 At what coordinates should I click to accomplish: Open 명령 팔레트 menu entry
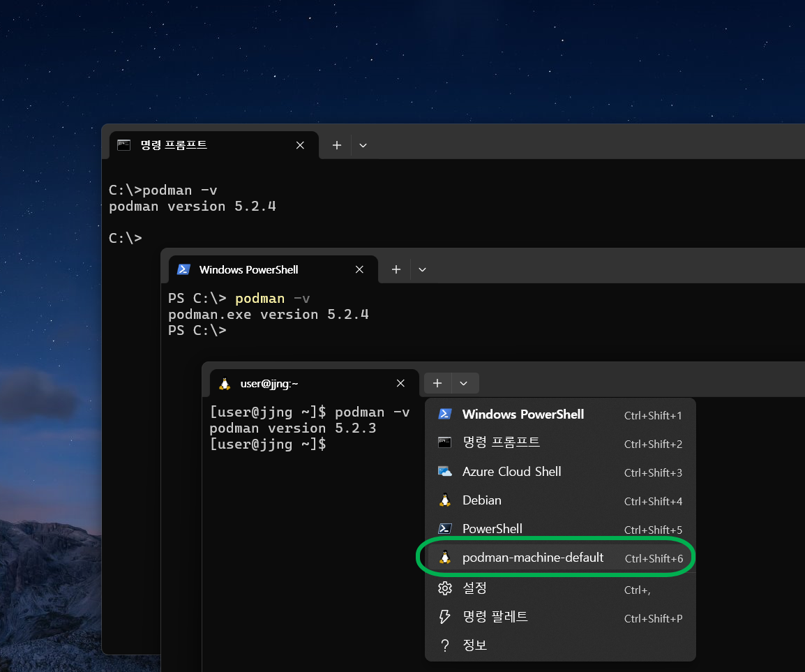[x=560, y=617]
